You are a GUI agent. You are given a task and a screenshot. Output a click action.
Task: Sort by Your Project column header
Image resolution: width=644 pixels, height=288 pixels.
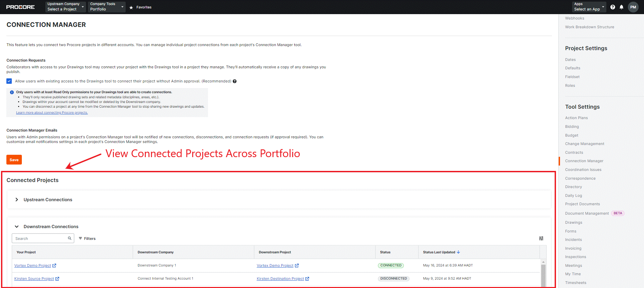26,252
